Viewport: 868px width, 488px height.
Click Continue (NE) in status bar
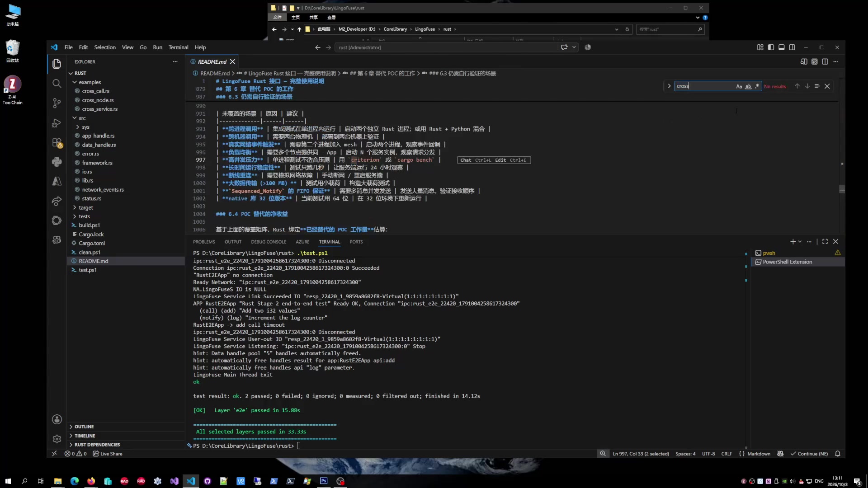point(809,454)
